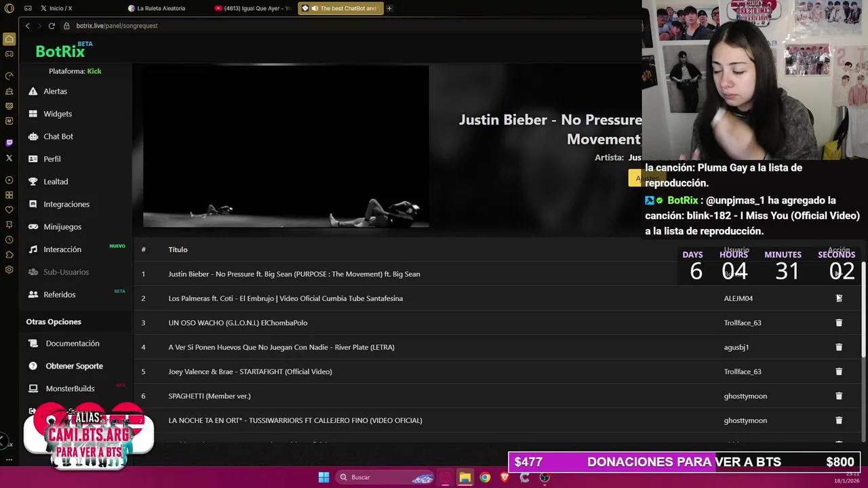The height and width of the screenshot is (488, 868).
Task: Open the Interacción music note section
Action: click(54, 249)
